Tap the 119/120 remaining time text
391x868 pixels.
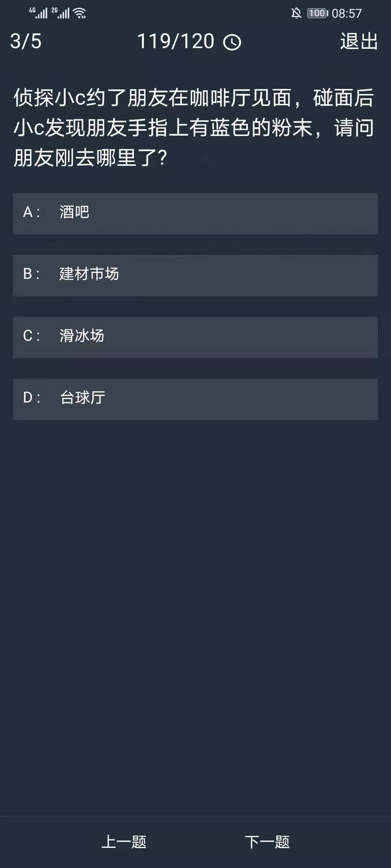176,41
